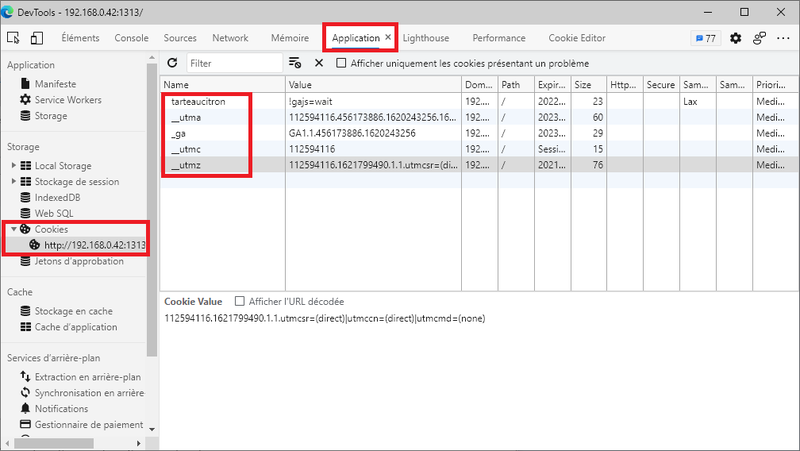Collapse the Cookies tree node

point(14,229)
